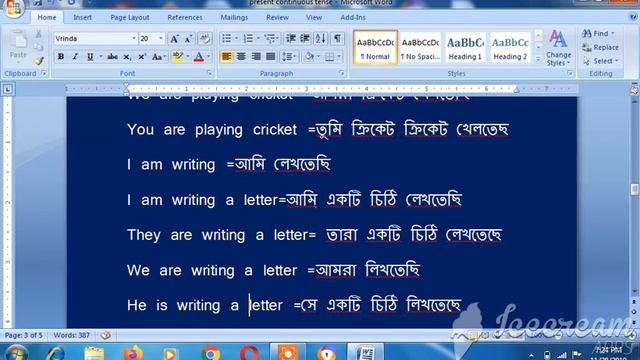Open the Select dropdown in Editing
The width and height of the screenshot is (640, 360).
click(x=600, y=61)
